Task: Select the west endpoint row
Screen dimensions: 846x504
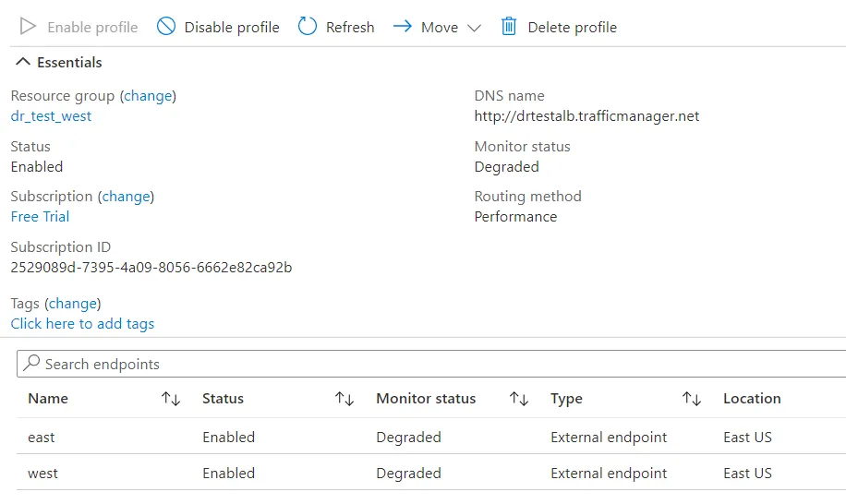Action: pos(42,474)
